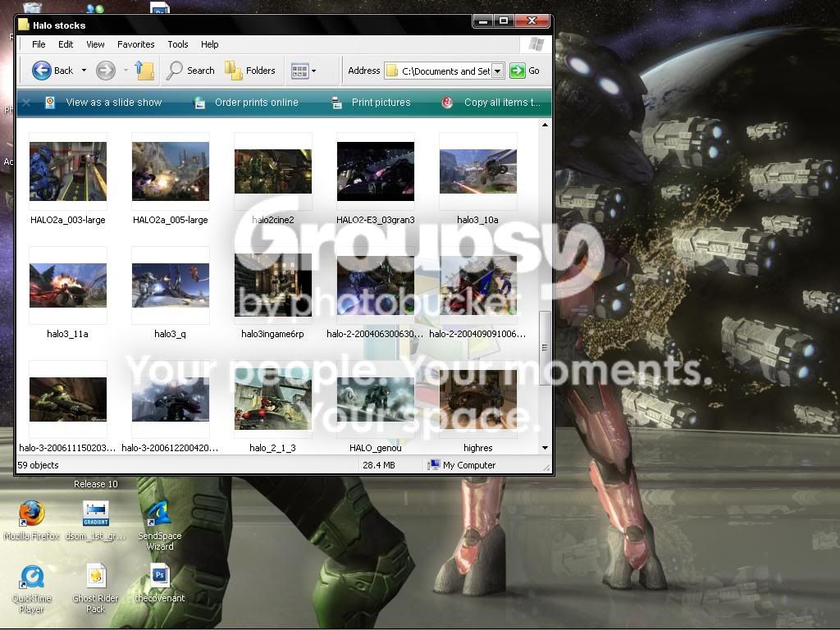Go up one folder level
Screen dimensions: 840x630
click(144, 71)
